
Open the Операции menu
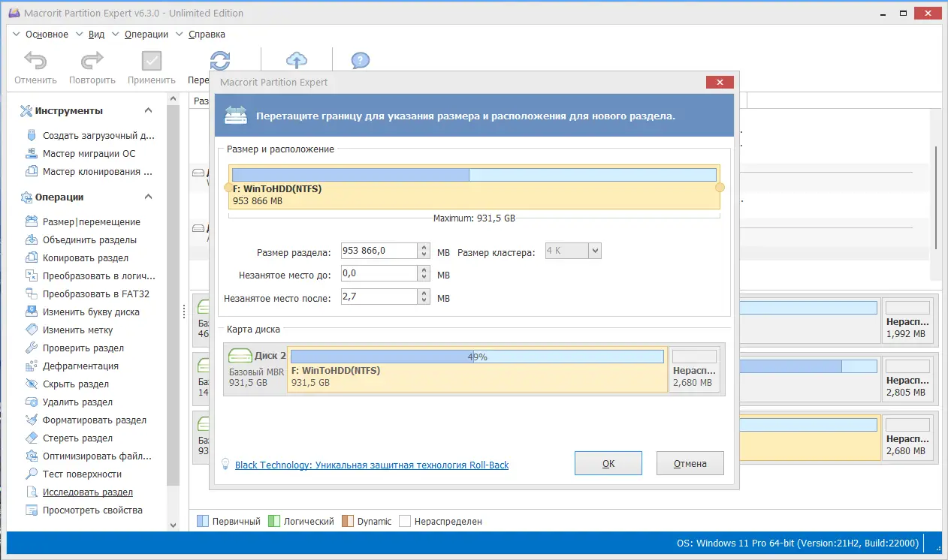tap(146, 35)
